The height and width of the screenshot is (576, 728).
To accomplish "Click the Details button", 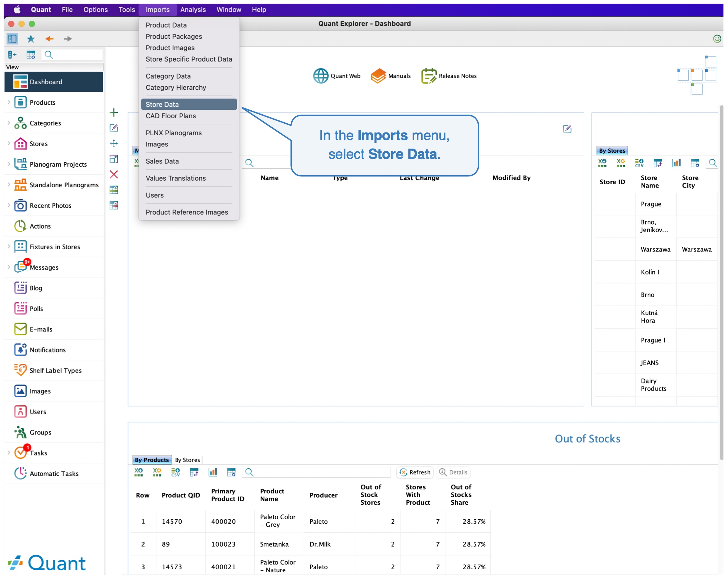I will point(453,472).
